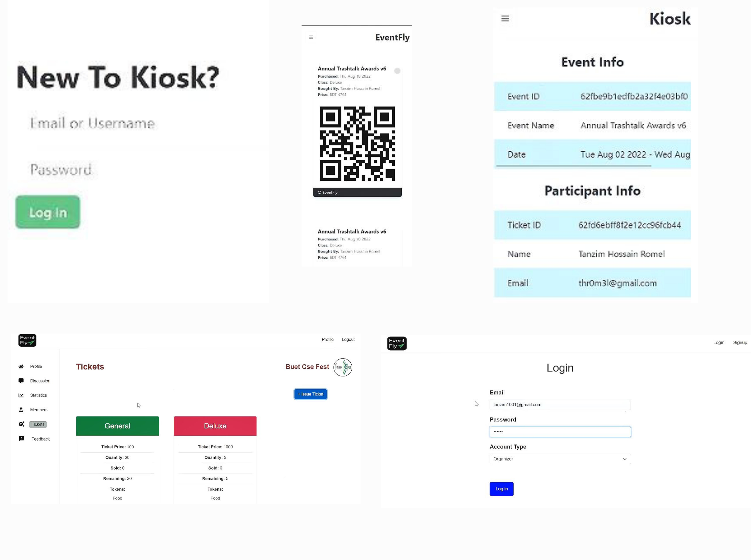Click the Feedback icon in sidebar
The width and height of the screenshot is (751, 560).
pos(21,439)
